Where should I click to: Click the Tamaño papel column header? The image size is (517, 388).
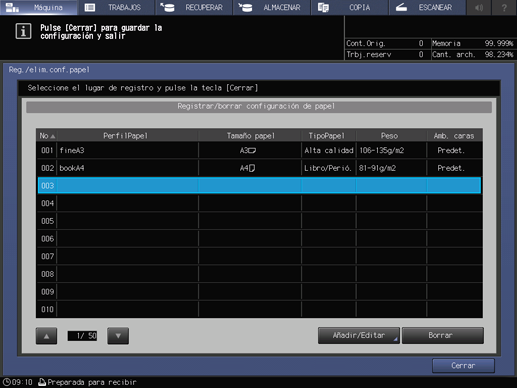(250, 136)
